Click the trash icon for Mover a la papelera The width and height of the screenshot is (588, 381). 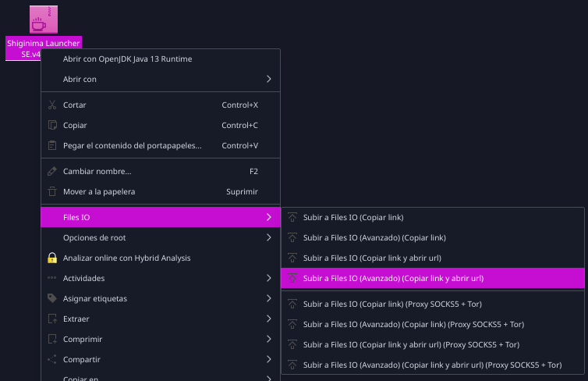52,191
